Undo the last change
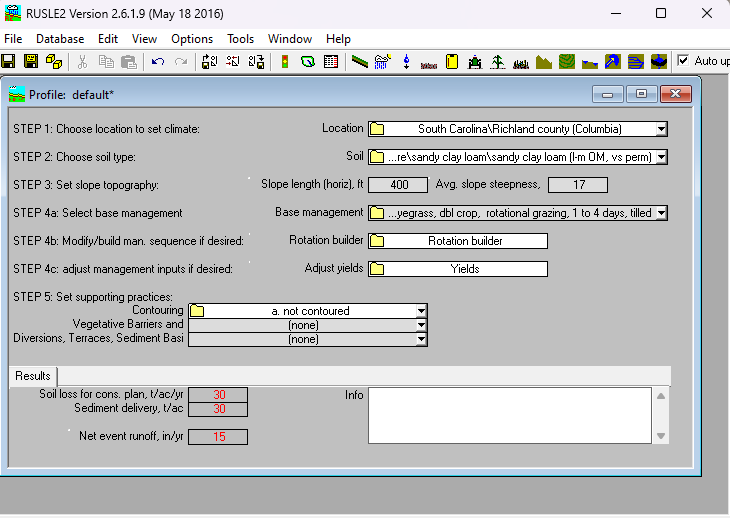Viewport: 730px width, 518px height. point(158,61)
